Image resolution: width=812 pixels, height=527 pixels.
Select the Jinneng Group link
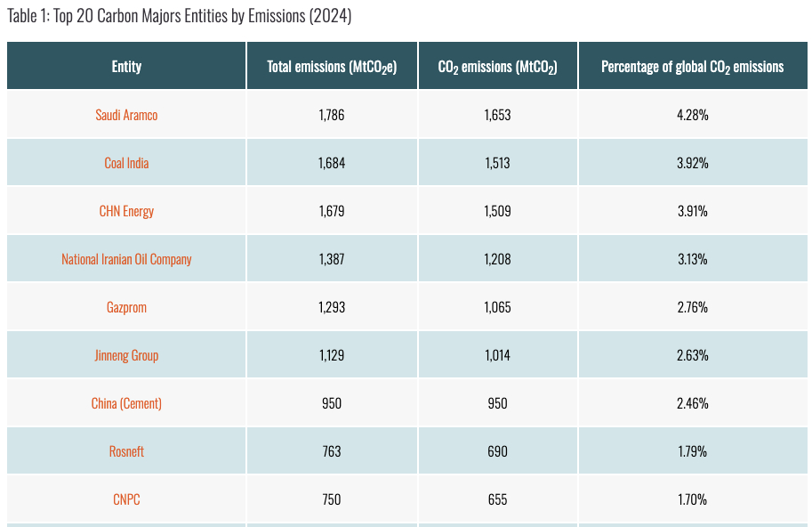pyautogui.click(x=126, y=355)
